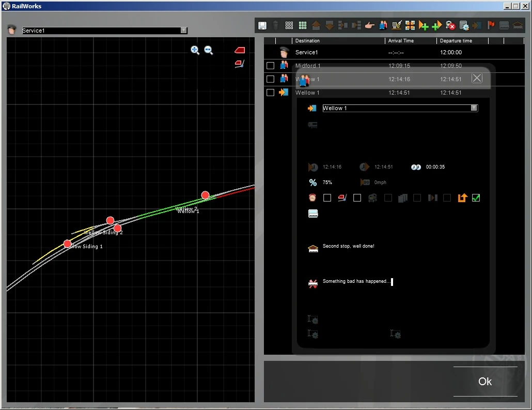This screenshot has height=410, width=532.
Task: Click the Ok button
Action: pos(485,382)
